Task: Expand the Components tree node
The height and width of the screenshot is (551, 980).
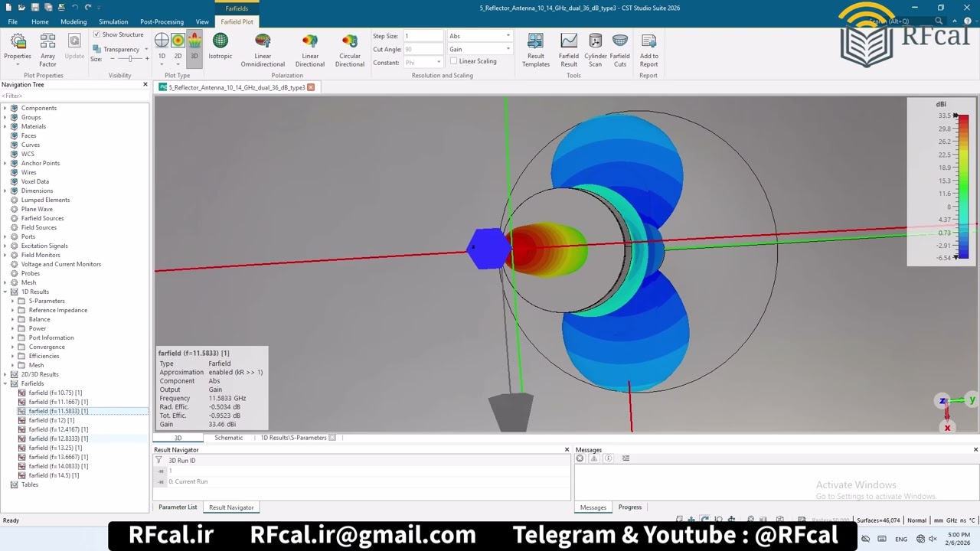Action: (x=5, y=108)
